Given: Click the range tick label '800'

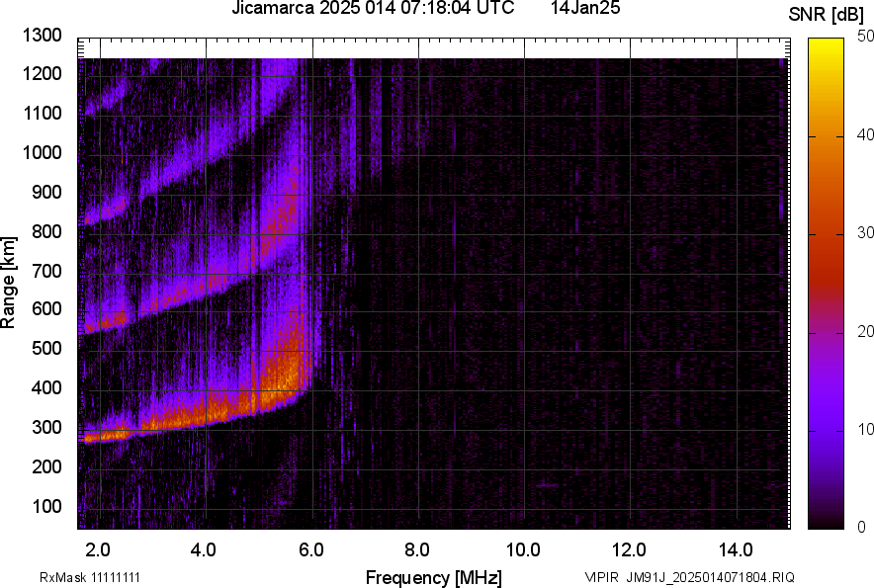Looking at the screenshot, I should [46, 230].
